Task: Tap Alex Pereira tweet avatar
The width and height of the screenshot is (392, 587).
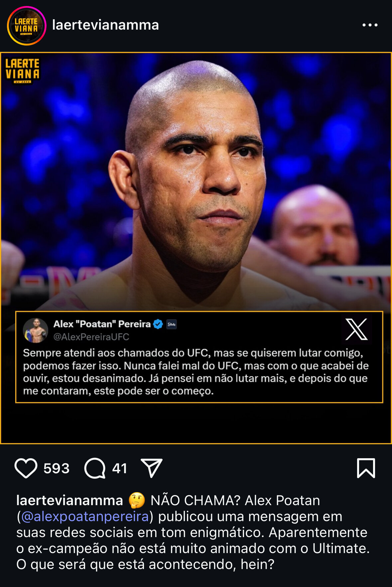Action: click(36, 330)
